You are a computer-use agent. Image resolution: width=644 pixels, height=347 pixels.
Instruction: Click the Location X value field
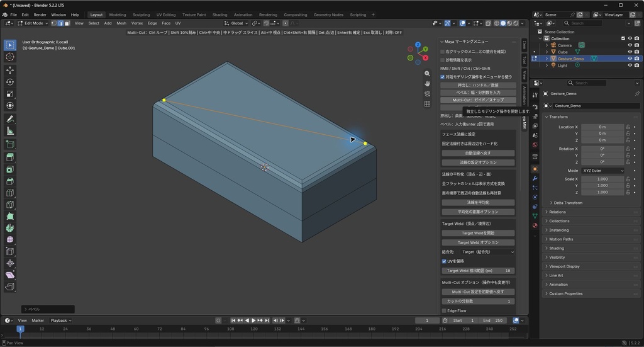pos(602,127)
